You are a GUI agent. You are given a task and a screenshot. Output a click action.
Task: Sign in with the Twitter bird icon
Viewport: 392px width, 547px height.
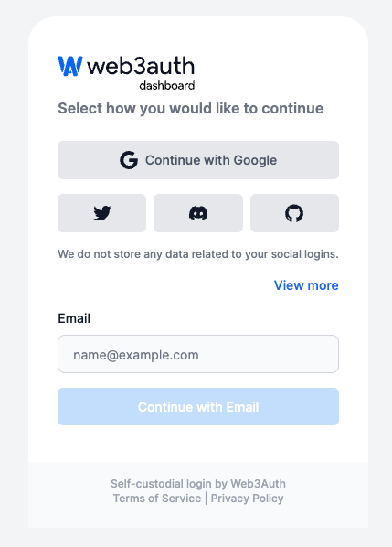[x=101, y=213]
